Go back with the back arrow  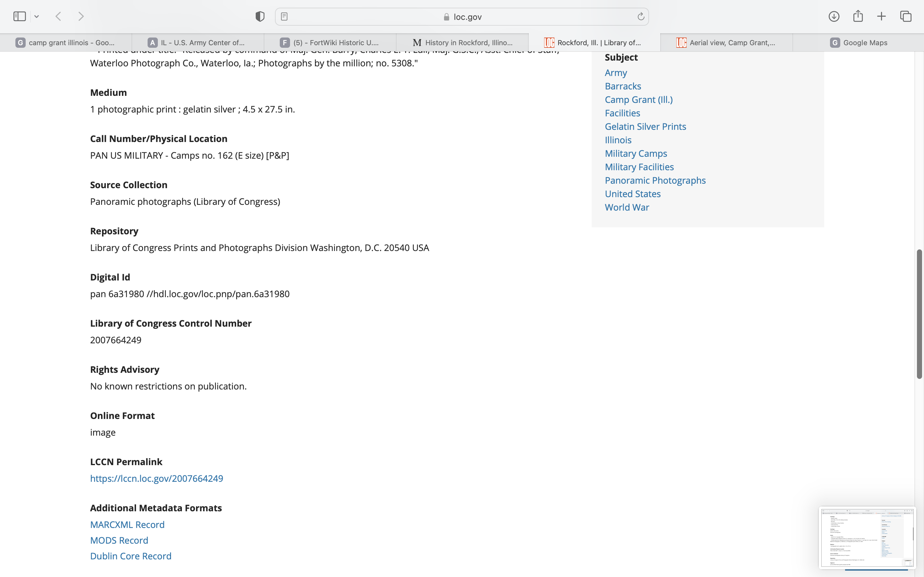[58, 16]
